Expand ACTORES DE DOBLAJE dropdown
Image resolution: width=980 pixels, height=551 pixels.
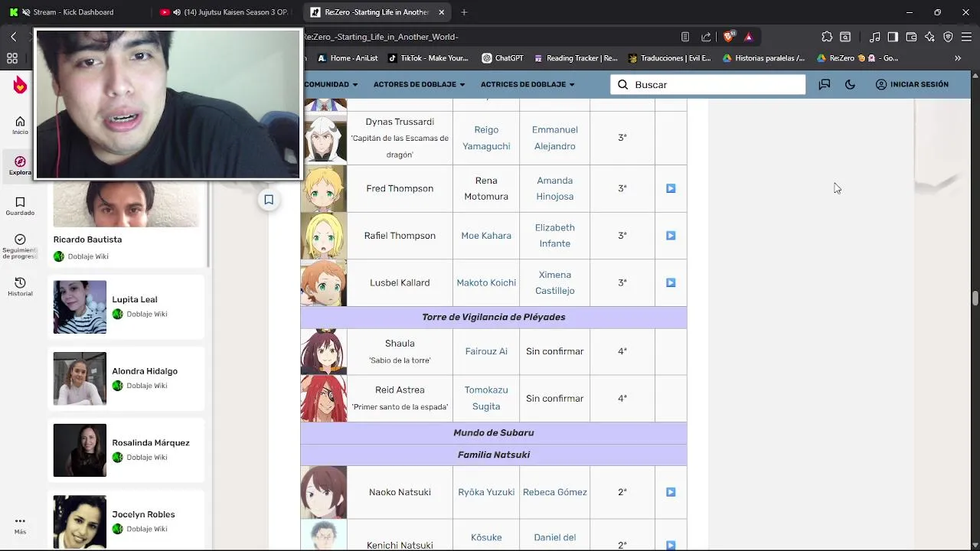[x=419, y=84]
